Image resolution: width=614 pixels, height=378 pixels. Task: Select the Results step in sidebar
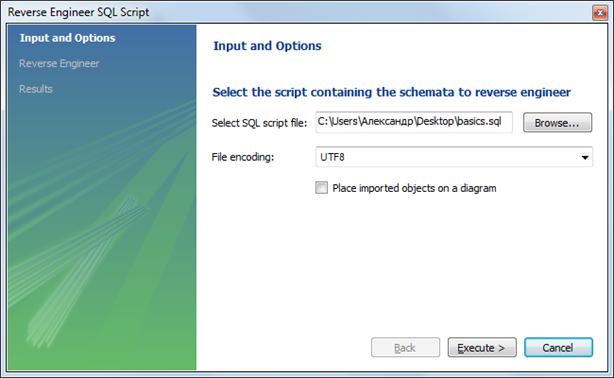(36, 89)
